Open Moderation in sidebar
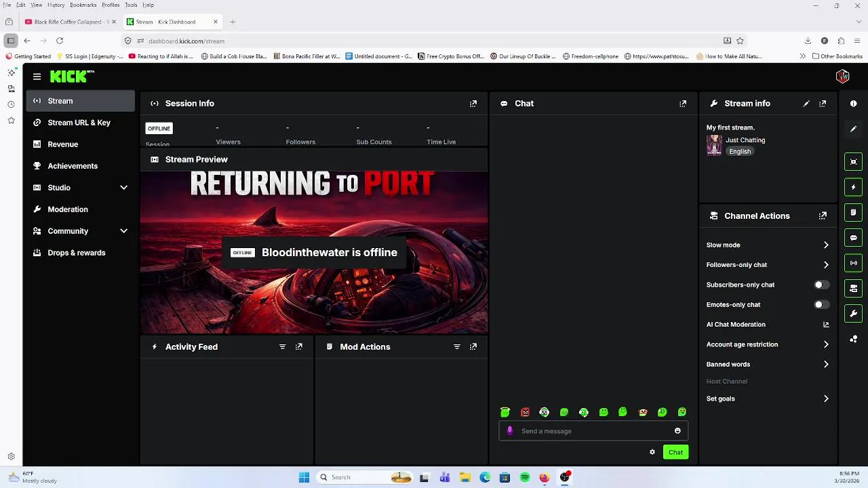Image resolution: width=868 pixels, height=488 pixels. tap(81, 209)
